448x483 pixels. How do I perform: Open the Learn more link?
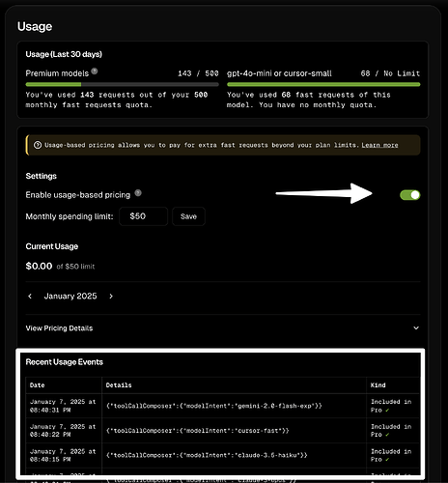379,145
